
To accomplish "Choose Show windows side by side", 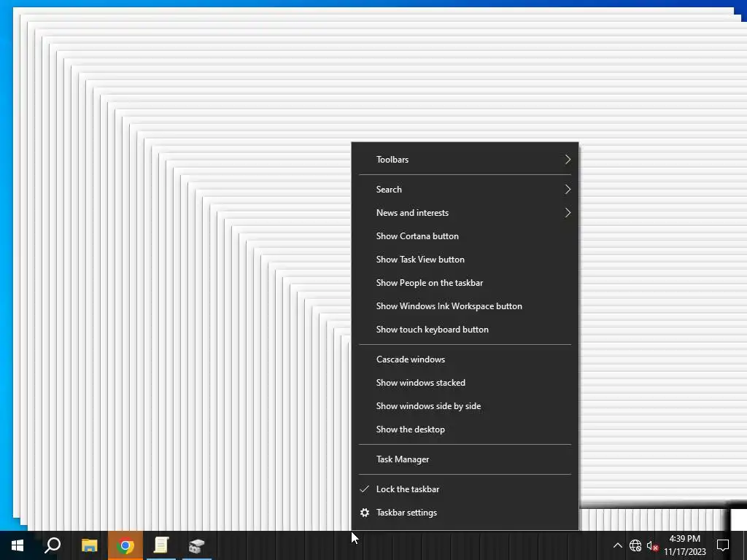I will coord(465,406).
